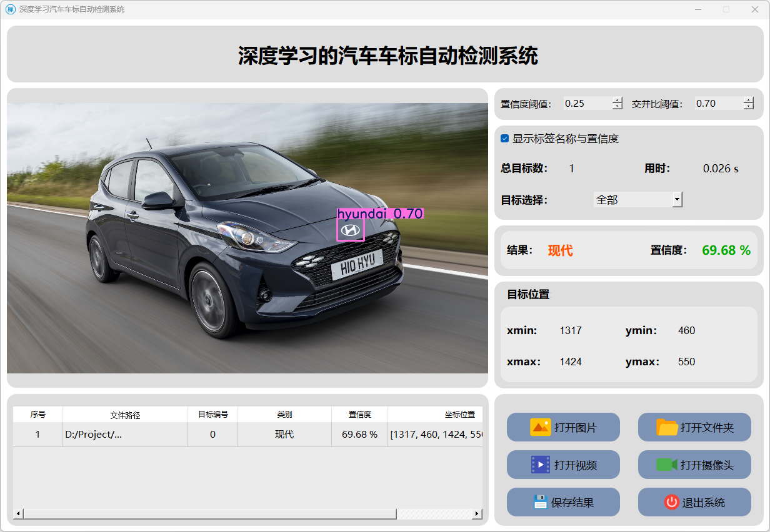Click the 置信度 column header in table
Screen dimensions: 770x532
click(x=359, y=415)
